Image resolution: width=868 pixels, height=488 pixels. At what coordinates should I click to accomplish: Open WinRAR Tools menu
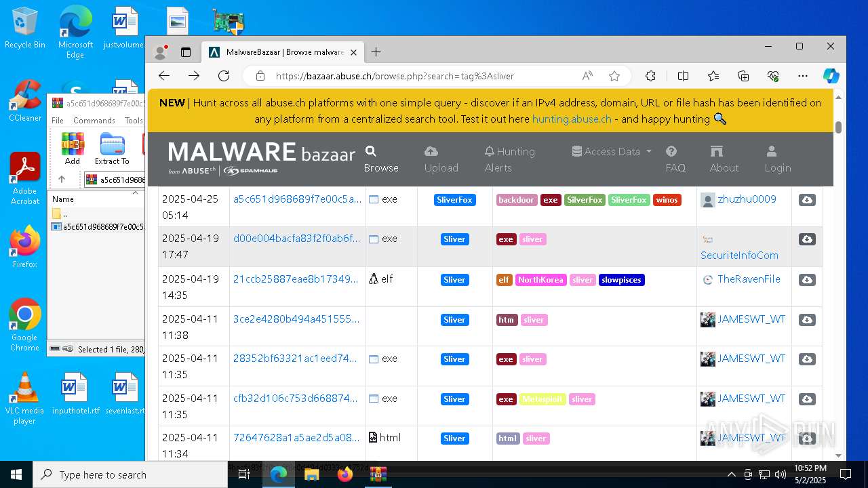click(x=134, y=120)
